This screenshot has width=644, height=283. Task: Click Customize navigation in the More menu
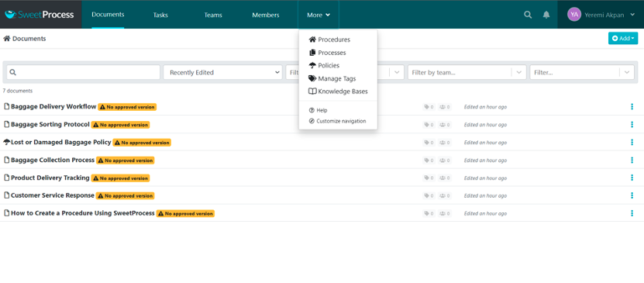[337, 121]
